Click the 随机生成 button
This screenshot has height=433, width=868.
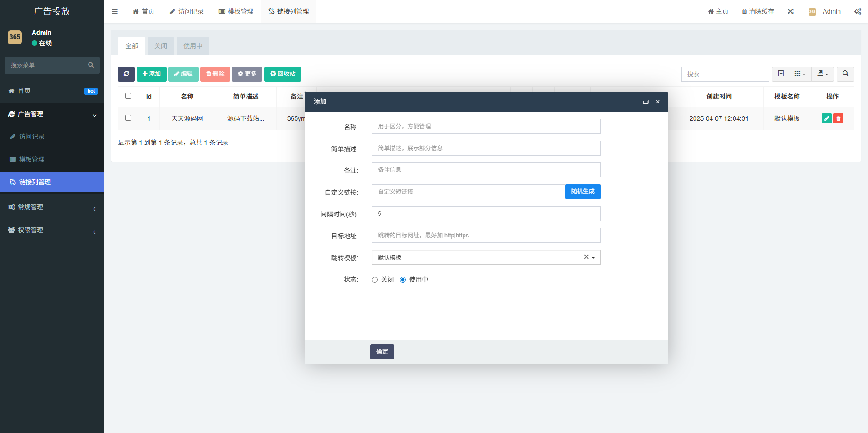582,192
